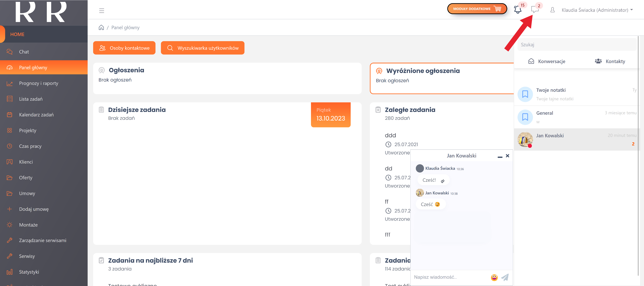Open Prognozy i raporty in sidebar
The width and height of the screenshot is (644, 286).
tap(39, 83)
